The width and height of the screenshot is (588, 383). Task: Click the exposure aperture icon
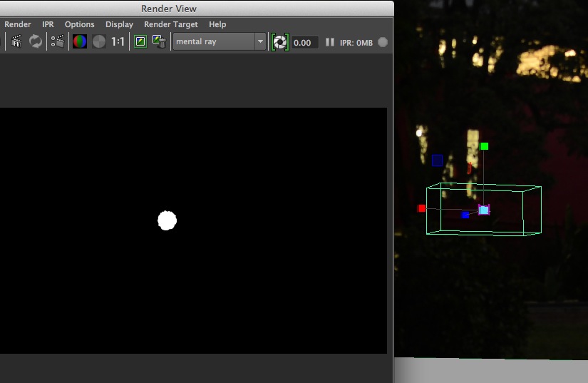pyautogui.click(x=280, y=42)
